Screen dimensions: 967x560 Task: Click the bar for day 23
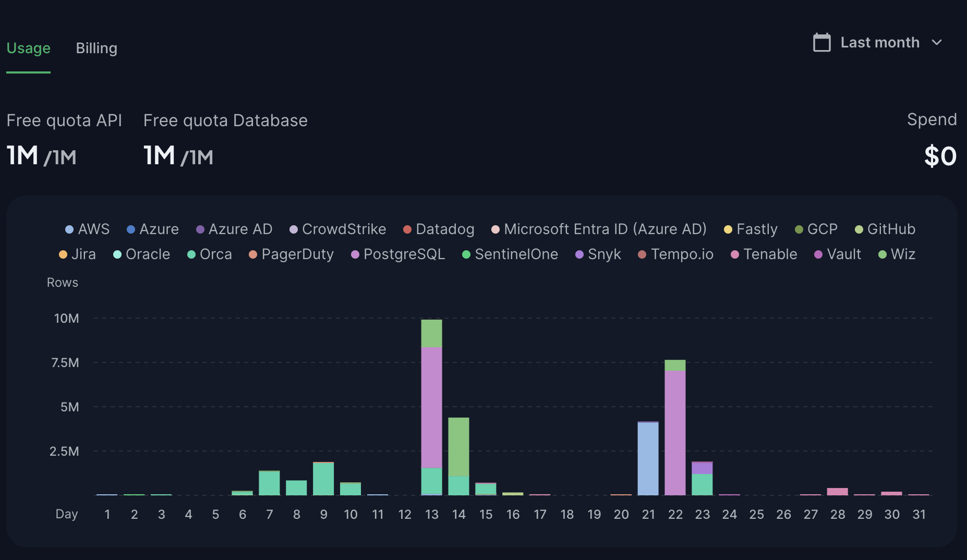pos(702,478)
